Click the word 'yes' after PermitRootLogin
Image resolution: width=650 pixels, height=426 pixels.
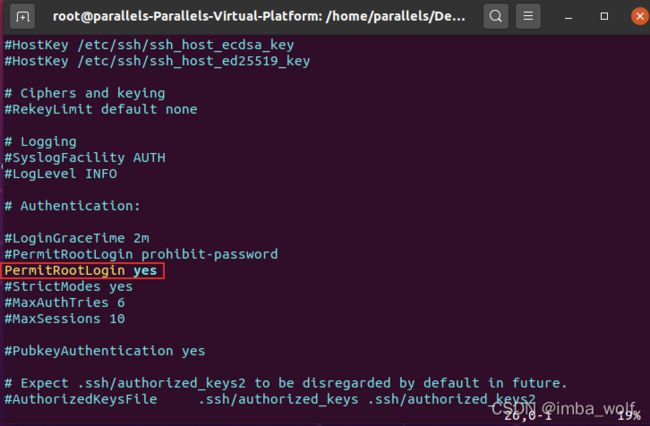click(145, 271)
